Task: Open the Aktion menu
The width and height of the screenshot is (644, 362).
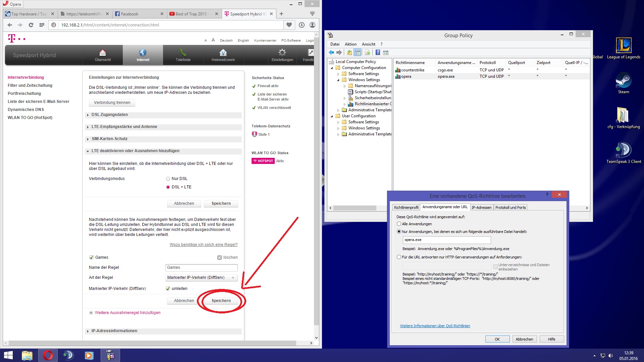Action: [351, 44]
